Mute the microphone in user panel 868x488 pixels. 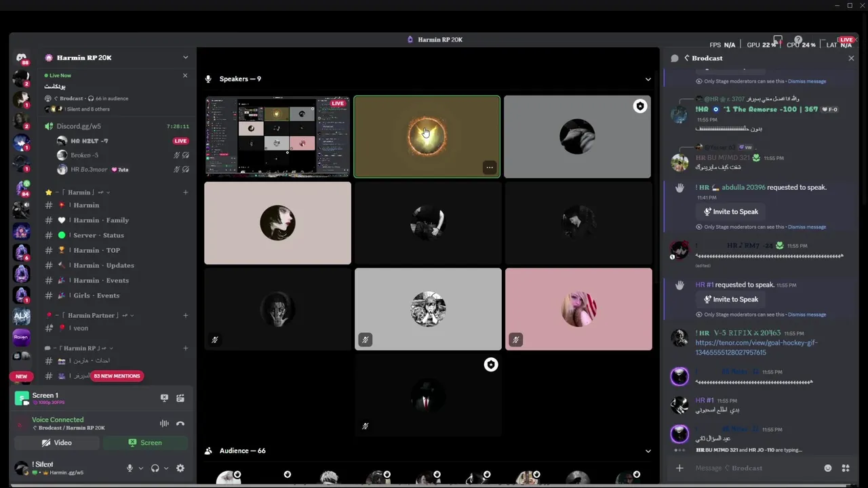130,468
